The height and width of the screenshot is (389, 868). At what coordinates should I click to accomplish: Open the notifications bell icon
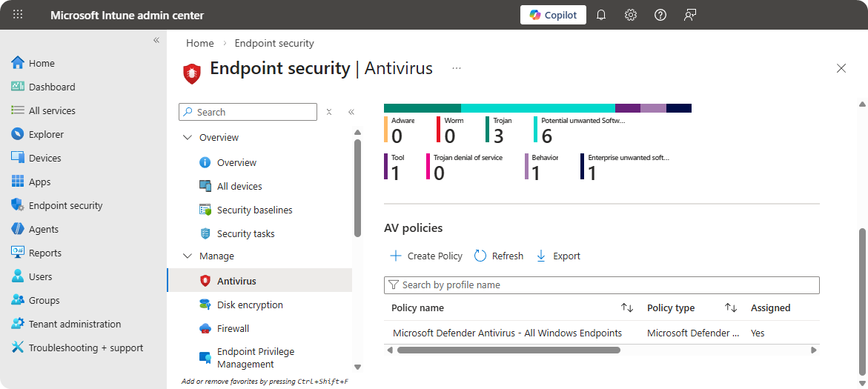click(601, 15)
